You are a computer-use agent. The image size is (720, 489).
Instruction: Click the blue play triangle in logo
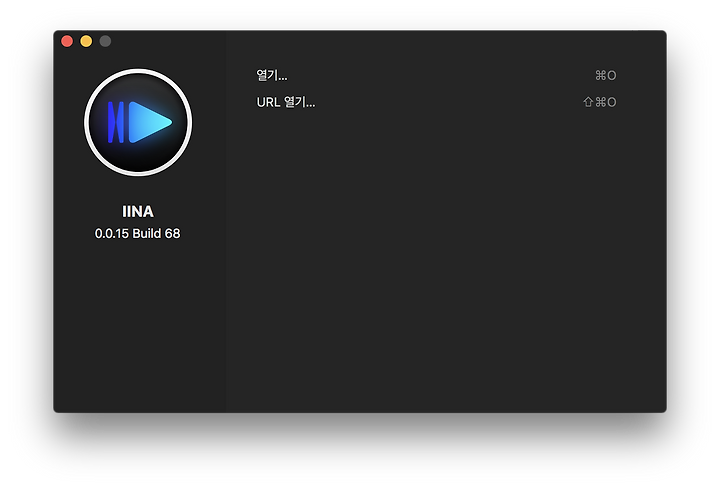click(x=151, y=122)
